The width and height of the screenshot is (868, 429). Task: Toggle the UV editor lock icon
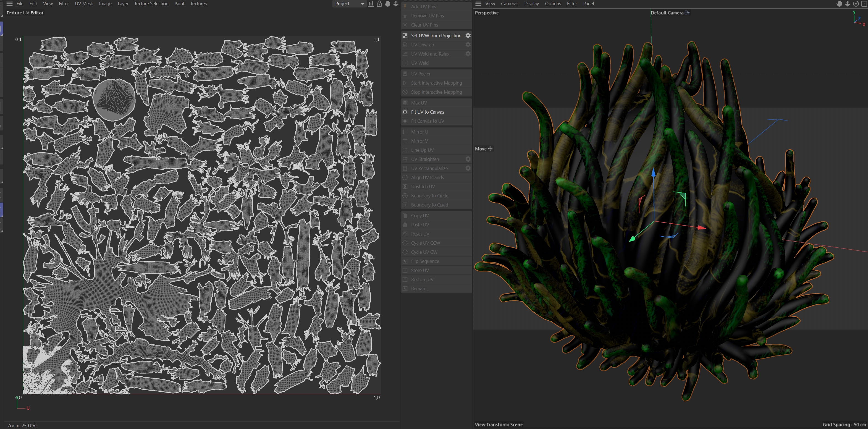379,4
